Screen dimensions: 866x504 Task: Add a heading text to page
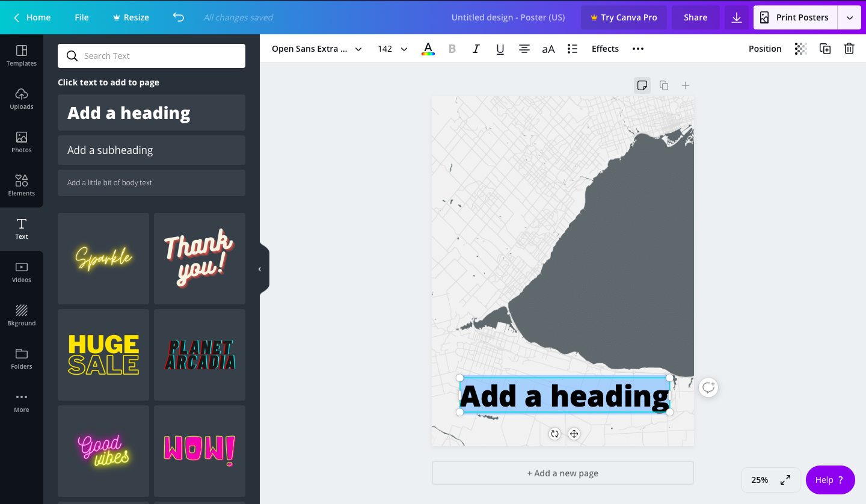coord(152,112)
